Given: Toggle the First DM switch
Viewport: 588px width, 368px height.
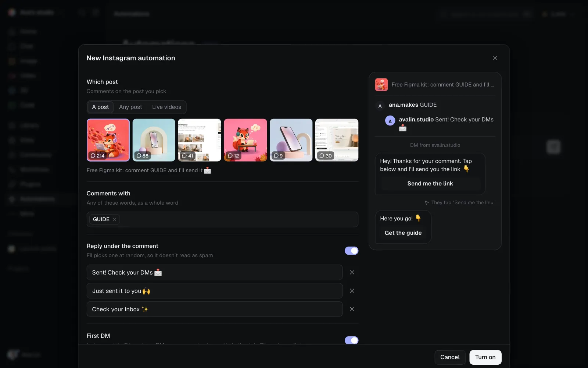Looking at the screenshot, I should (x=351, y=340).
